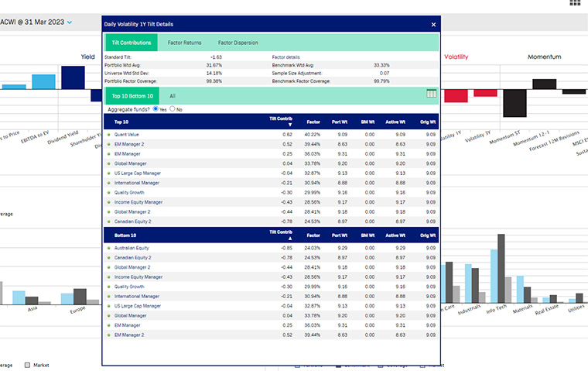Click the ascending sort arrow under Bottom 10 Tilt Contrib

[x=291, y=237]
